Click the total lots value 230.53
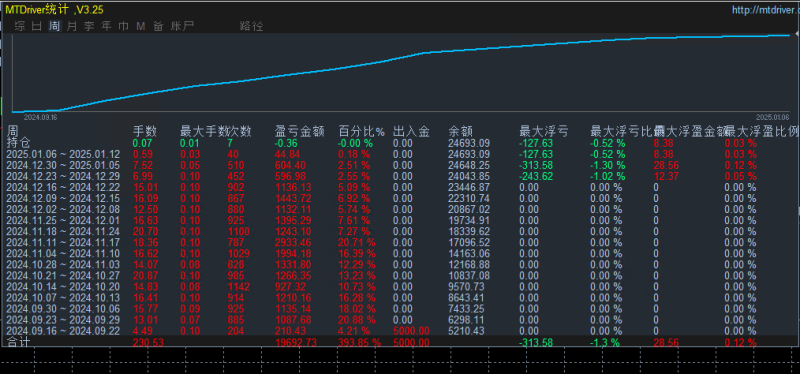This screenshot has width=800, height=374. tap(148, 342)
